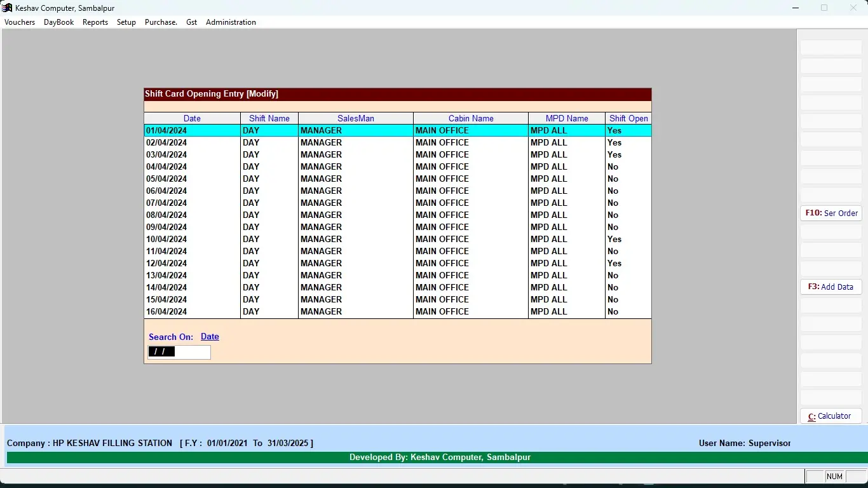Select the row dated 08/04/2024
The image size is (868, 488).
(398, 215)
